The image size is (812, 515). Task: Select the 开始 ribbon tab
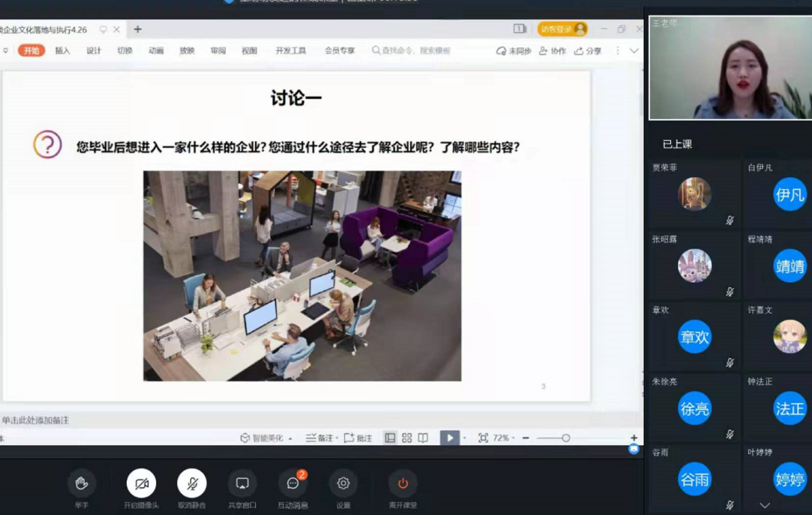pos(31,51)
